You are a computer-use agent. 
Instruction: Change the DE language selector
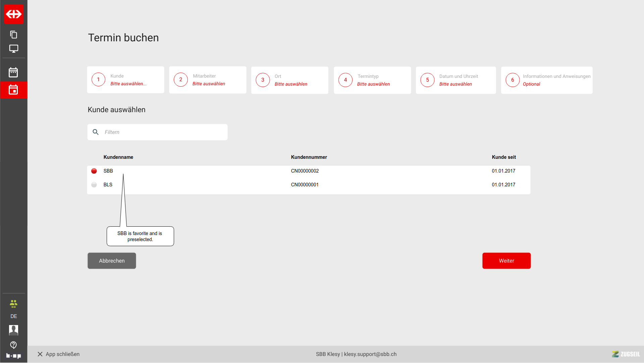(x=14, y=316)
